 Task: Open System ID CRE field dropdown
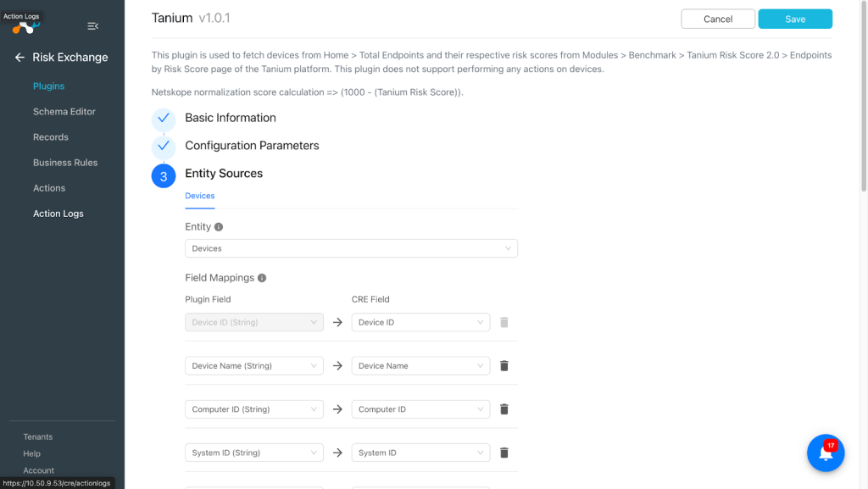pos(420,453)
